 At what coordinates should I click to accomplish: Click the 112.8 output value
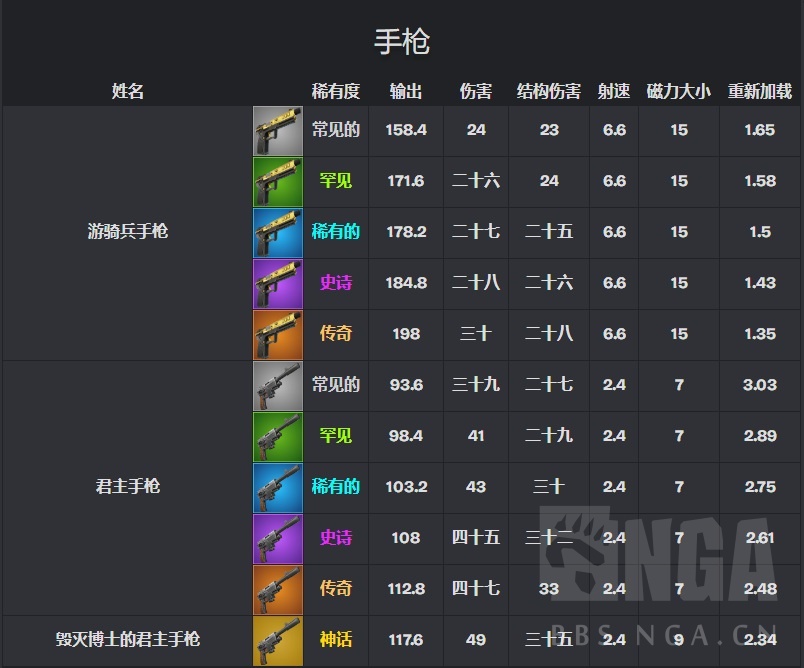(x=406, y=589)
